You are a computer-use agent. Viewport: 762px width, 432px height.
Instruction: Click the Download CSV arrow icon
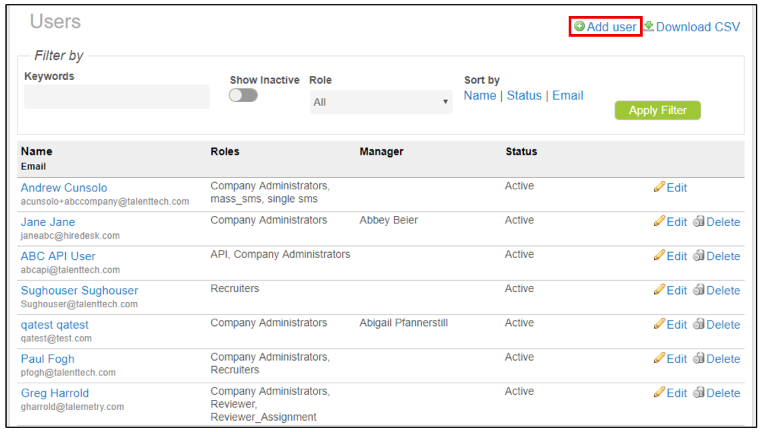[649, 26]
